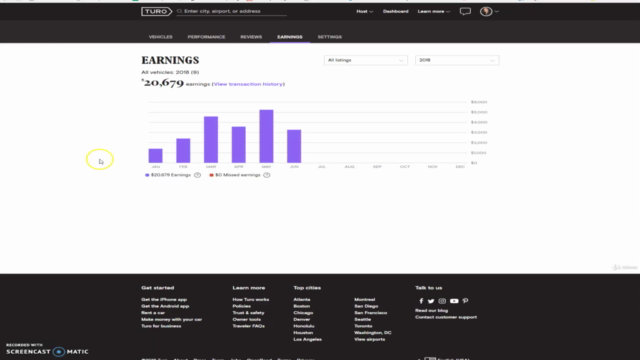Click the profile avatar picture

pyautogui.click(x=486, y=11)
